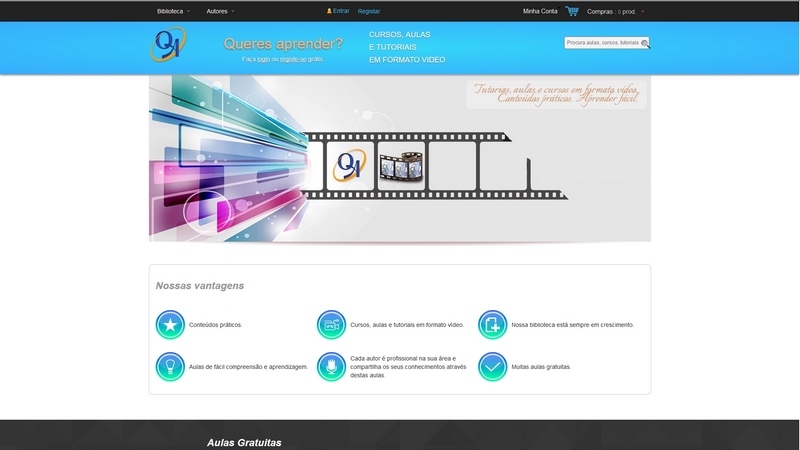
Task: Click the QA site logo in header
Action: (168, 44)
